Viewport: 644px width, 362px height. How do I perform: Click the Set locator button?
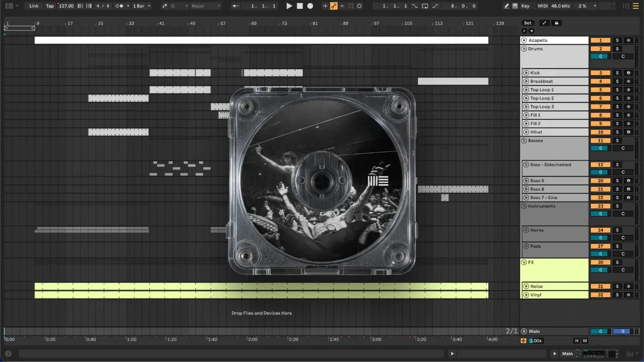tap(527, 23)
